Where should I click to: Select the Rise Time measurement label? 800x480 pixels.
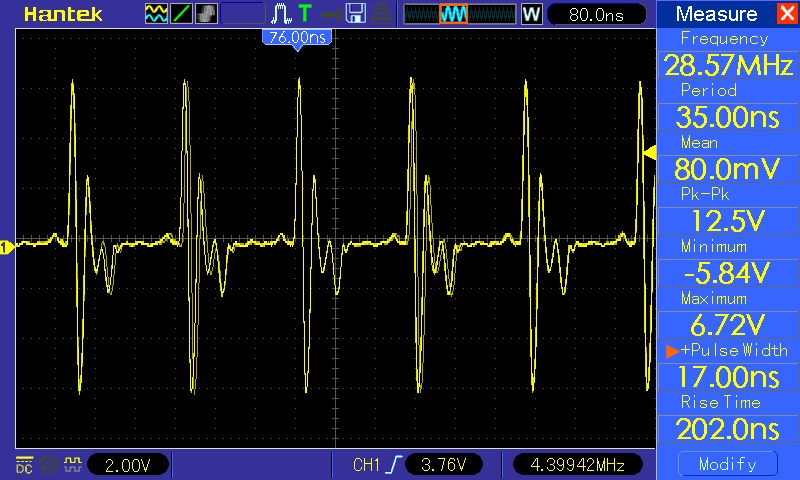[x=720, y=402]
